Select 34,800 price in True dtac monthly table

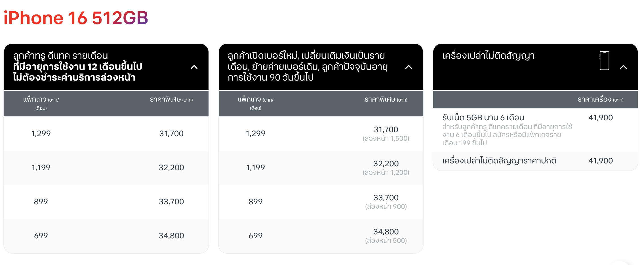[x=171, y=235]
